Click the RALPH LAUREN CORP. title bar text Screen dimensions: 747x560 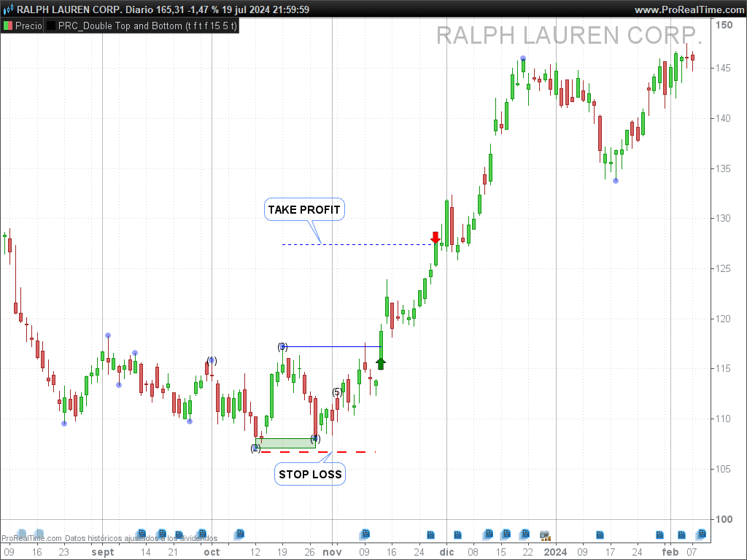(69, 9)
